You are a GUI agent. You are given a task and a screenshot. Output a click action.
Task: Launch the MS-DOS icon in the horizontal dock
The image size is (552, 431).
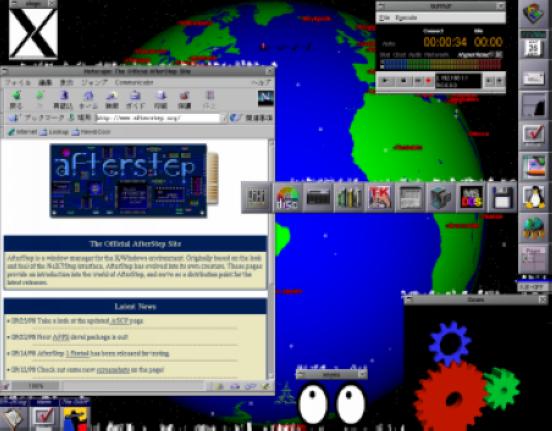pos(471,197)
